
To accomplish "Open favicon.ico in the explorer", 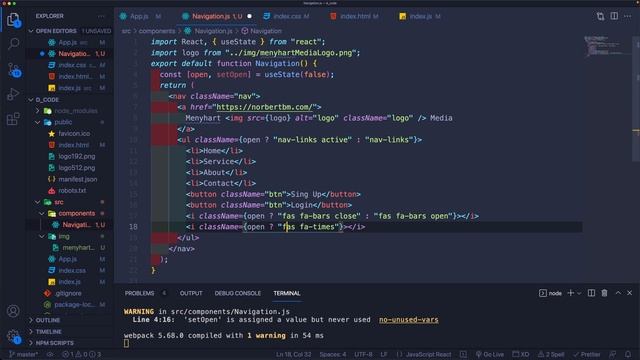I will (x=74, y=133).
